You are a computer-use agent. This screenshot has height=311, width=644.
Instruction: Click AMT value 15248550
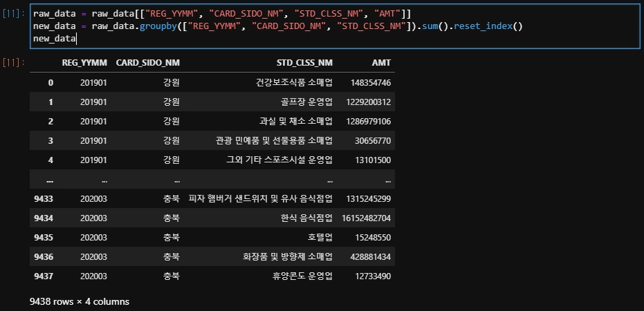373,238
